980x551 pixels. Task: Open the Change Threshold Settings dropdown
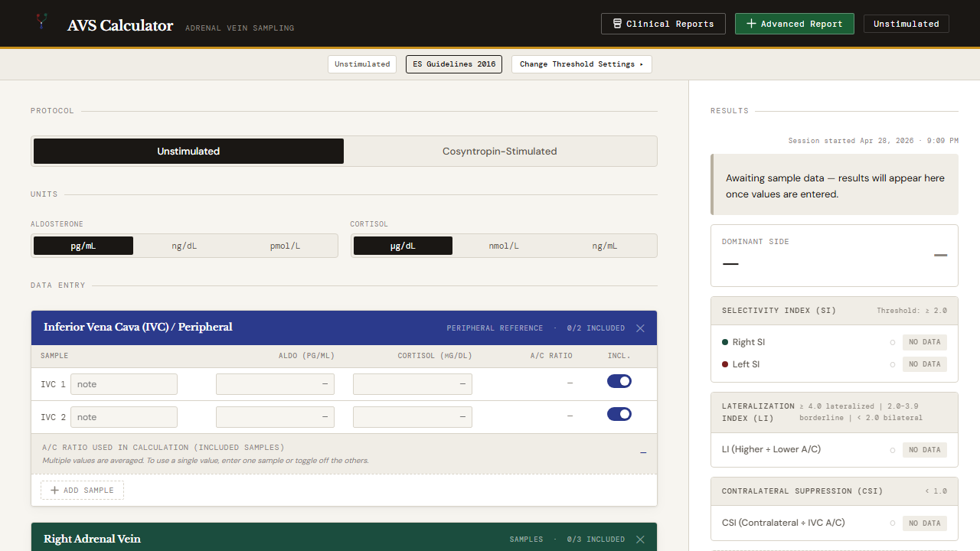coord(581,64)
